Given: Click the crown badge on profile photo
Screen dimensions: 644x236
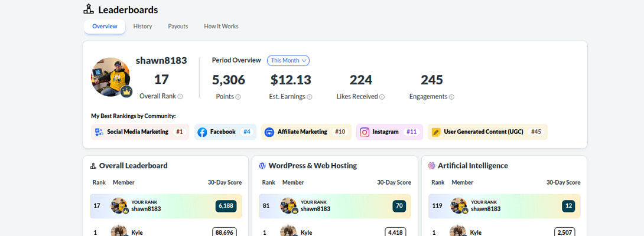Looking at the screenshot, I should (126, 91).
